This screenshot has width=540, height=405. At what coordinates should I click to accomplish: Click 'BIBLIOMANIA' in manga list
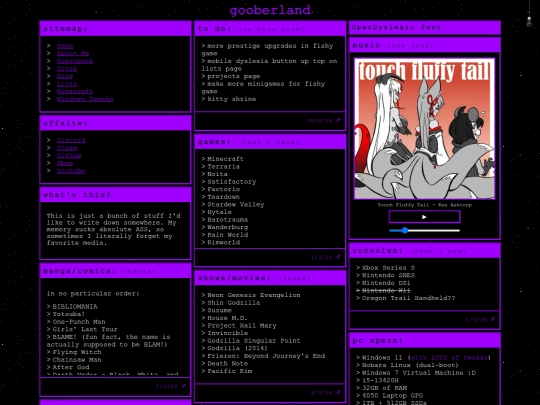point(75,307)
